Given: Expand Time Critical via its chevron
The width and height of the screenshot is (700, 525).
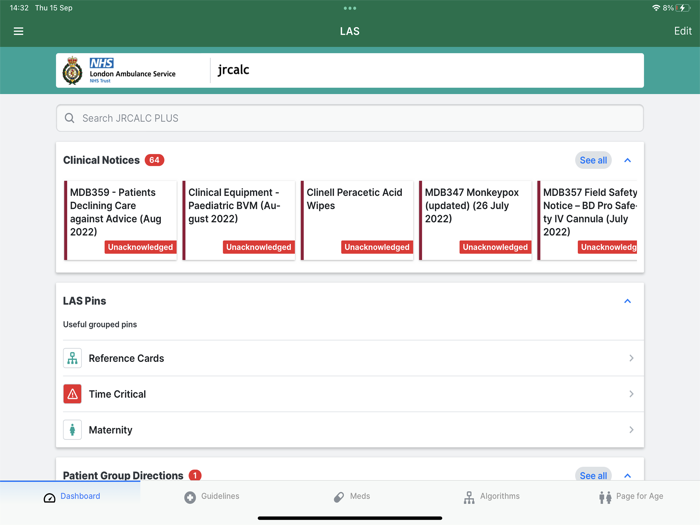Looking at the screenshot, I should [631, 394].
